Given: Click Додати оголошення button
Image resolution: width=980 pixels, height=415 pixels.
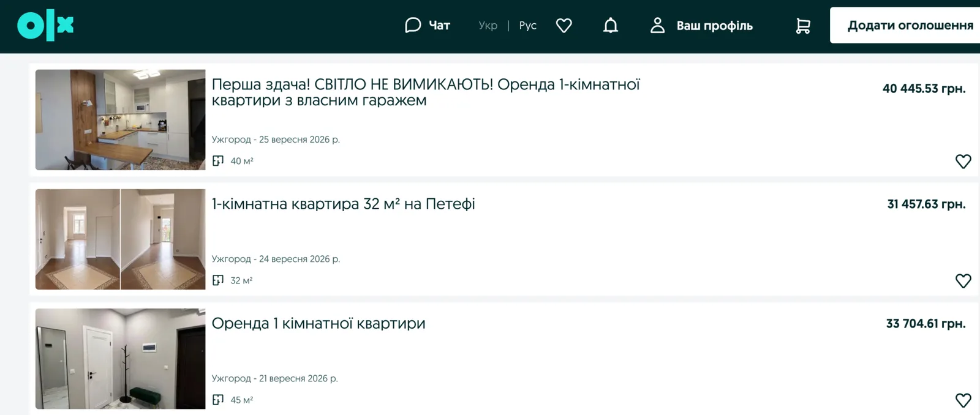Looking at the screenshot, I should 905,25.
